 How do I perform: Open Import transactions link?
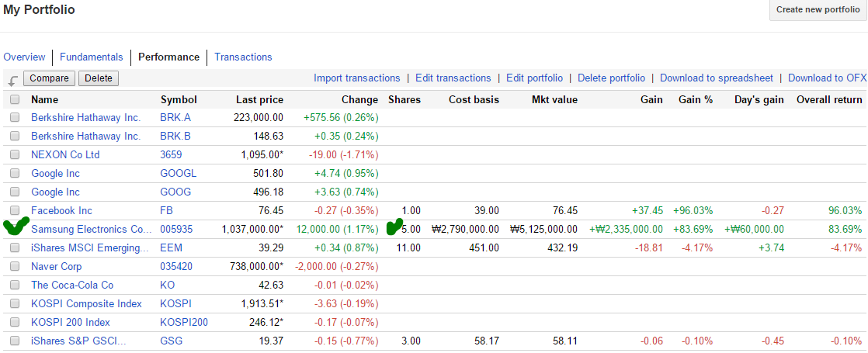pyautogui.click(x=357, y=78)
